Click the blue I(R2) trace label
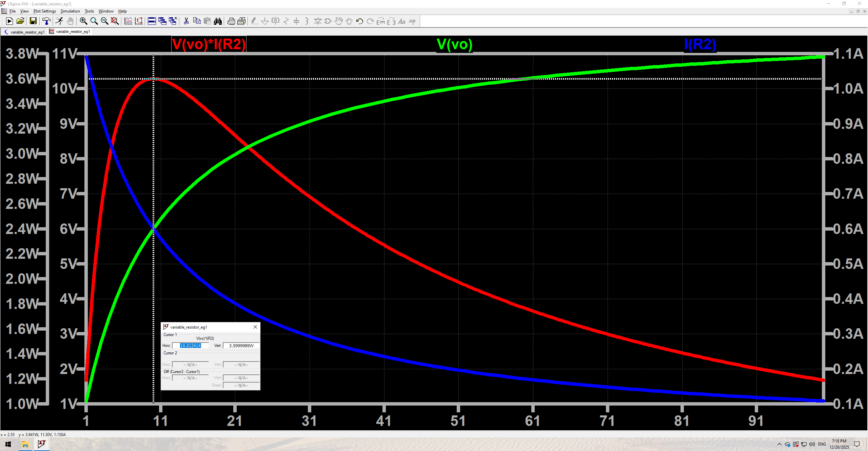This screenshot has width=868, height=451. click(x=700, y=44)
